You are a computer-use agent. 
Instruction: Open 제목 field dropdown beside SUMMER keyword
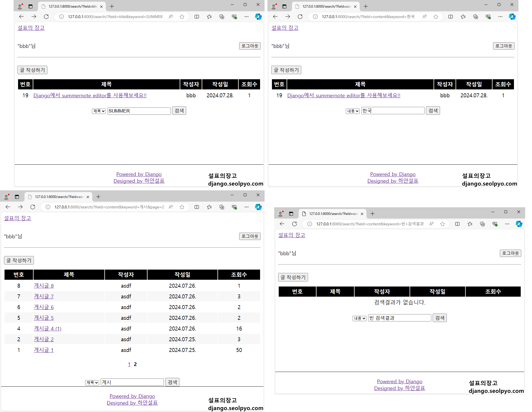[99, 111]
